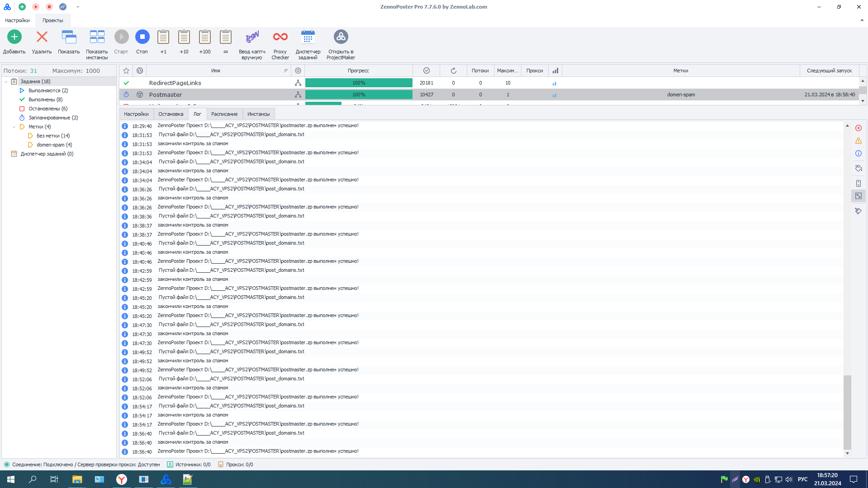
Task: Click the task list scroll up arrow
Action: (x=863, y=81)
